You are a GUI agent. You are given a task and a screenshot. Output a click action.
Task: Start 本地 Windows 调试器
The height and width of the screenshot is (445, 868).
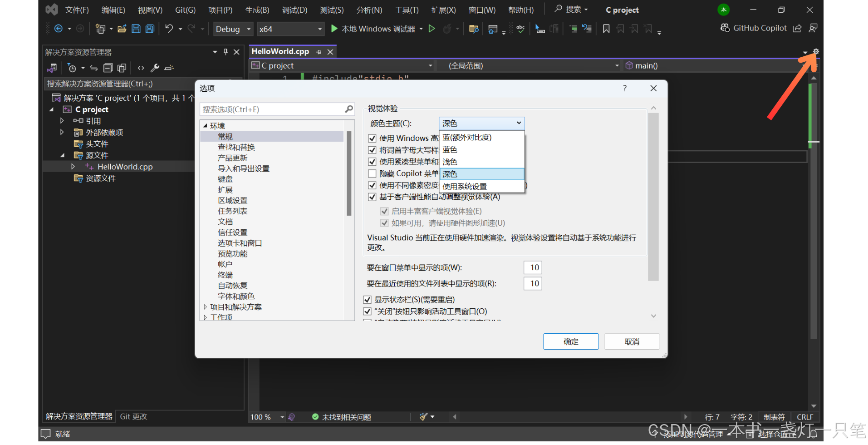(373, 29)
